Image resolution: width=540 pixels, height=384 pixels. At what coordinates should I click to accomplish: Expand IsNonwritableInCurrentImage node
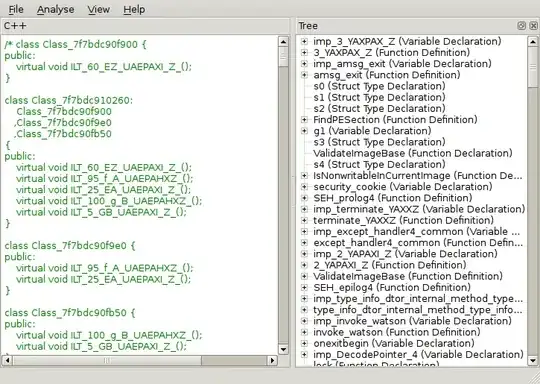304,175
